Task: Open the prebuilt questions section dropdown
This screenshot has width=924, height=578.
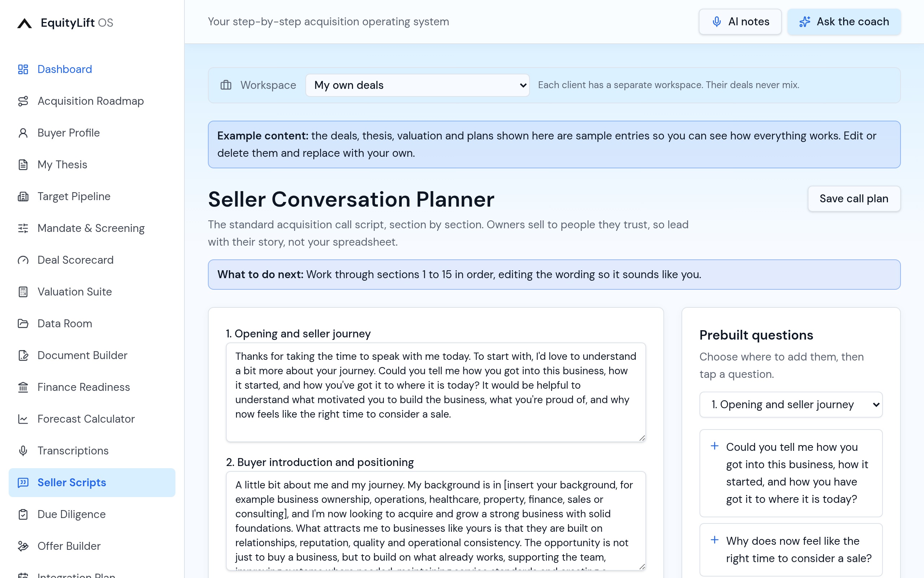Action: click(791, 405)
